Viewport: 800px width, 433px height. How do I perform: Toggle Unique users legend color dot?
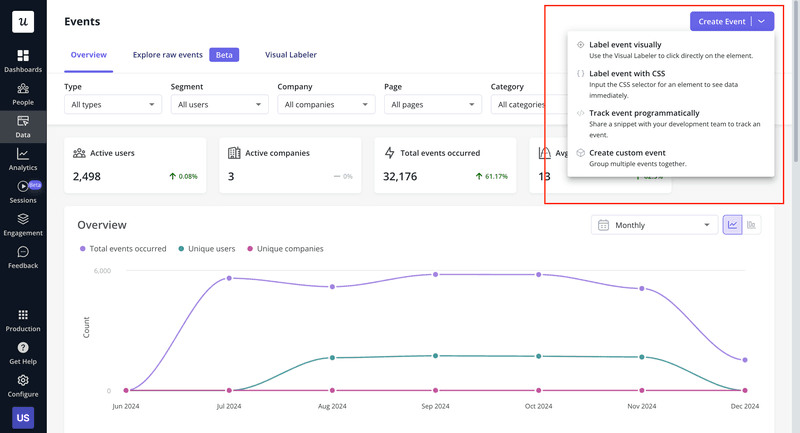(181, 248)
